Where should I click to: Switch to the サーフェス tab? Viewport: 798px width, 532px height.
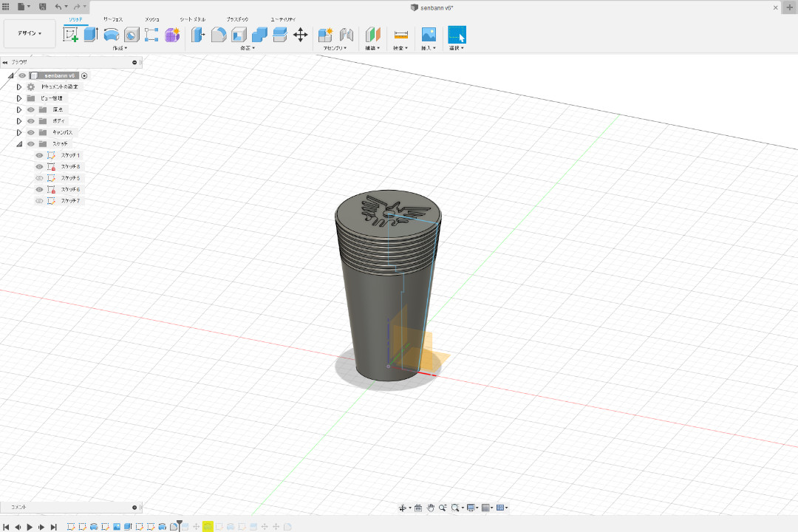(x=114, y=18)
